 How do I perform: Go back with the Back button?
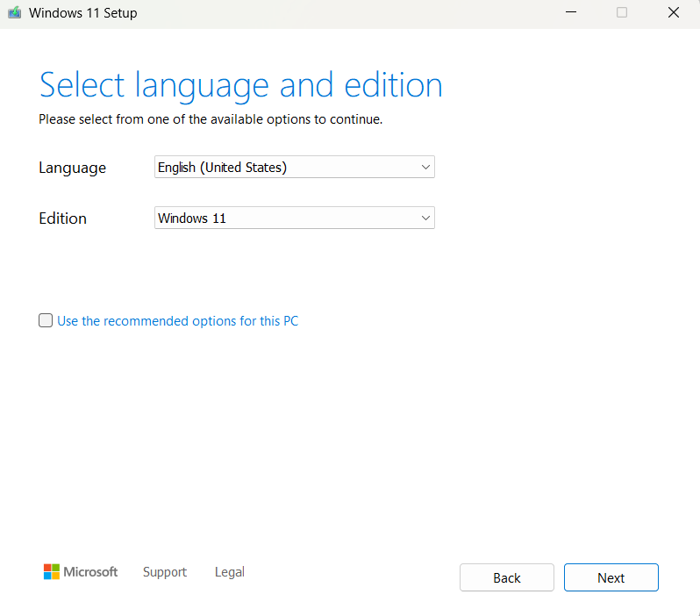click(507, 577)
